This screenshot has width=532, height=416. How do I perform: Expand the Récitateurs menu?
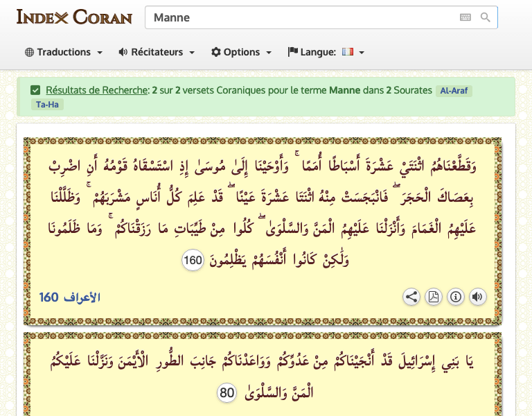157,52
